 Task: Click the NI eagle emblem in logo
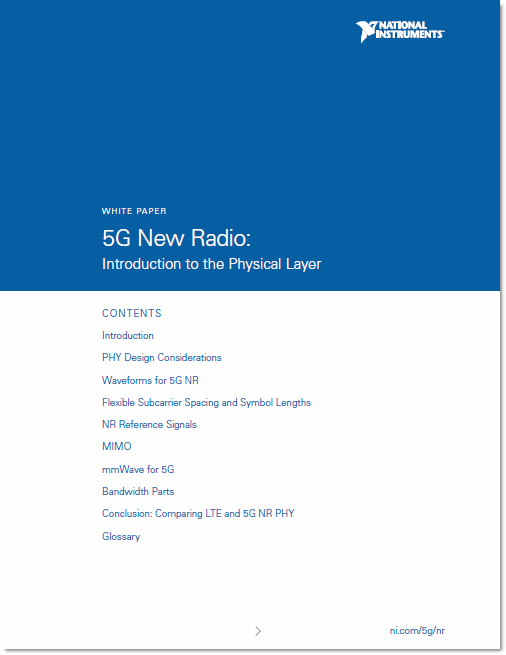coord(366,32)
